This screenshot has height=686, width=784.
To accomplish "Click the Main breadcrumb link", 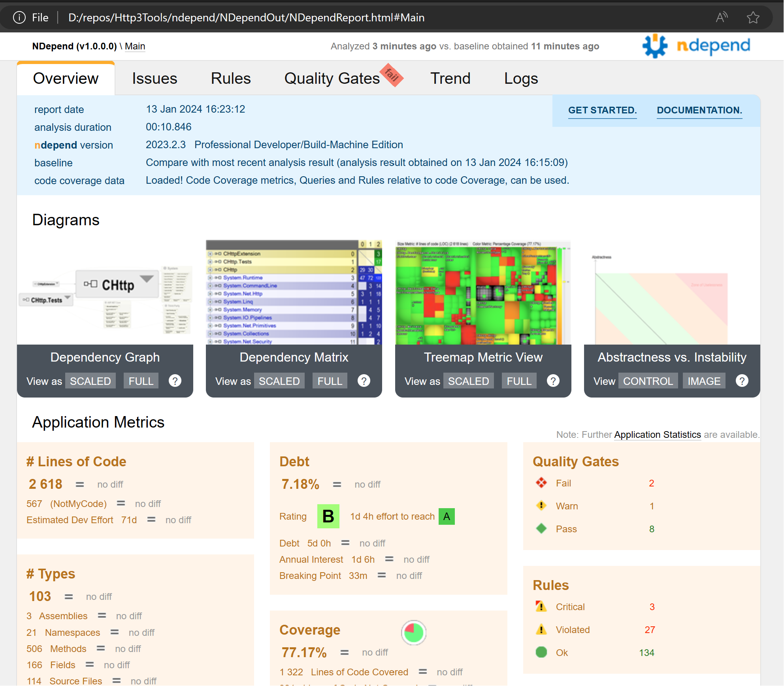I will coord(135,46).
